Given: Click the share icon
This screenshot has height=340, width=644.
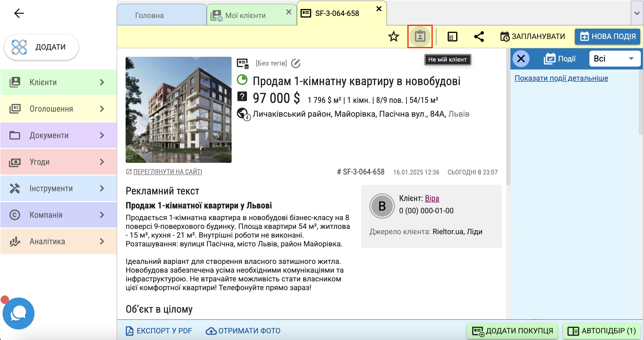Looking at the screenshot, I should [479, 37].
